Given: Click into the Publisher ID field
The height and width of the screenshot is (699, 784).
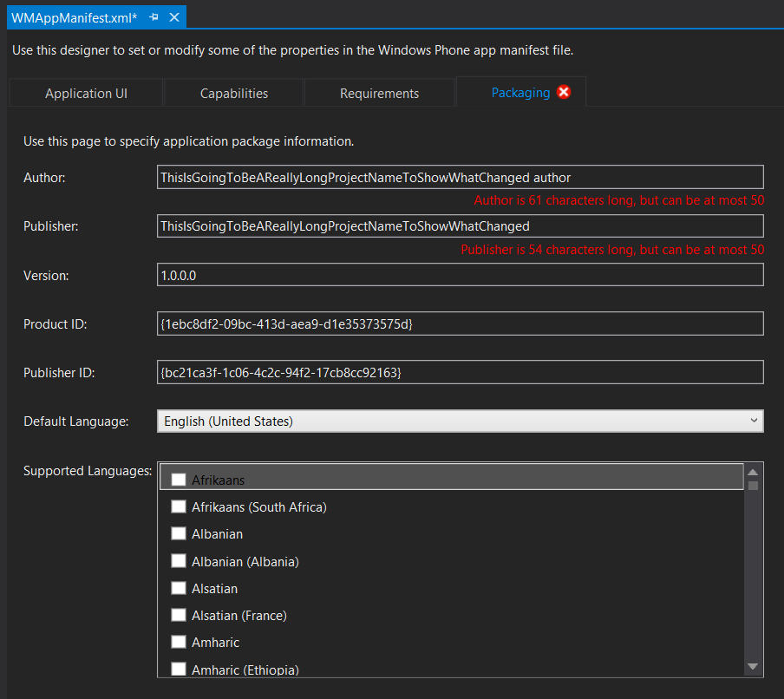Looking at the screenshot, I should coord(460,372).
